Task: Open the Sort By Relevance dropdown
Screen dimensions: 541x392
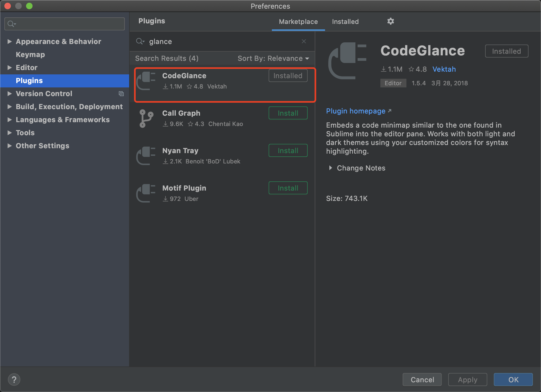Action: coord(273,58)
